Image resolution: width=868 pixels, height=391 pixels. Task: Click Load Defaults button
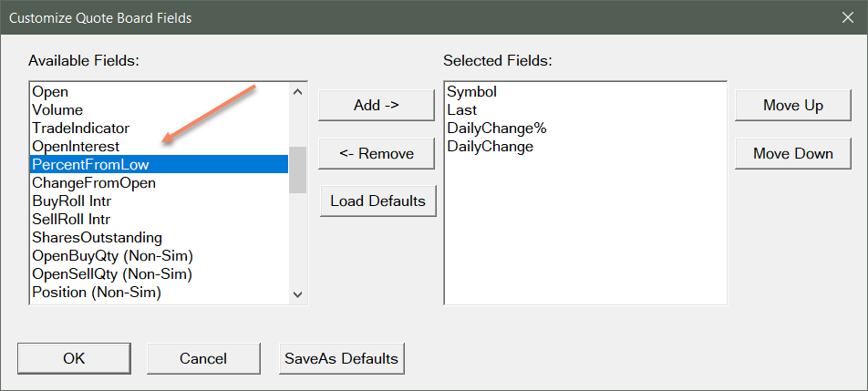point(377,201)
